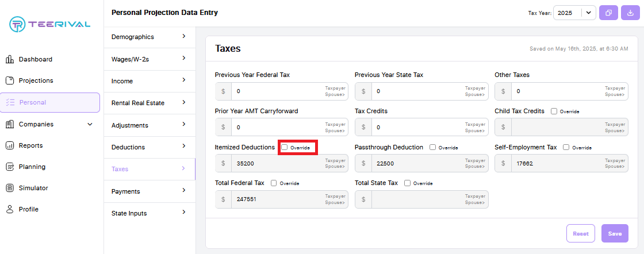Click the Previous Year Federal Tax field
This screenshot has width=644, height=254.
tap(282, 91)
